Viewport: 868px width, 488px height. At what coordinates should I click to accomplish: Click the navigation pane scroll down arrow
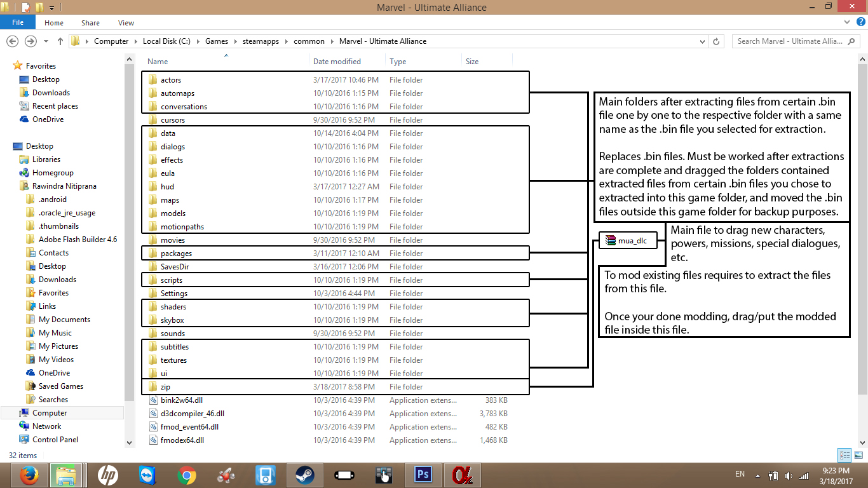130,443
